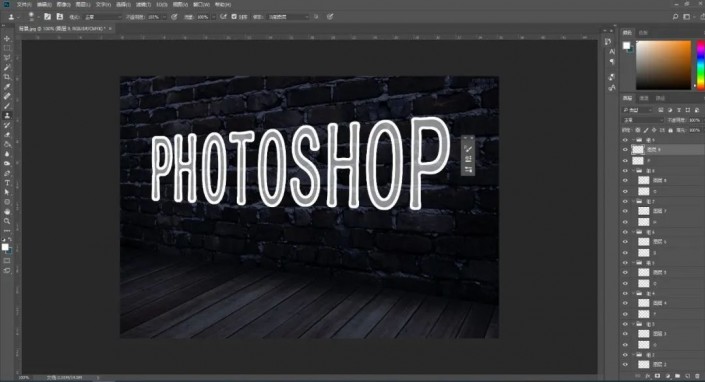Image resolution: width=705 pixels, height=382 pixels.
Task: Add a layer mask from Layers panel bottom
Action: tap(657, 376)
